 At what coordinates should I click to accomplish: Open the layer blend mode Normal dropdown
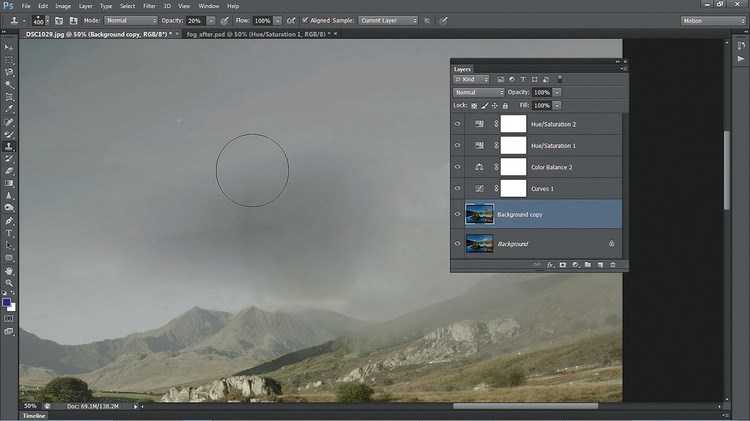[478, 92]
